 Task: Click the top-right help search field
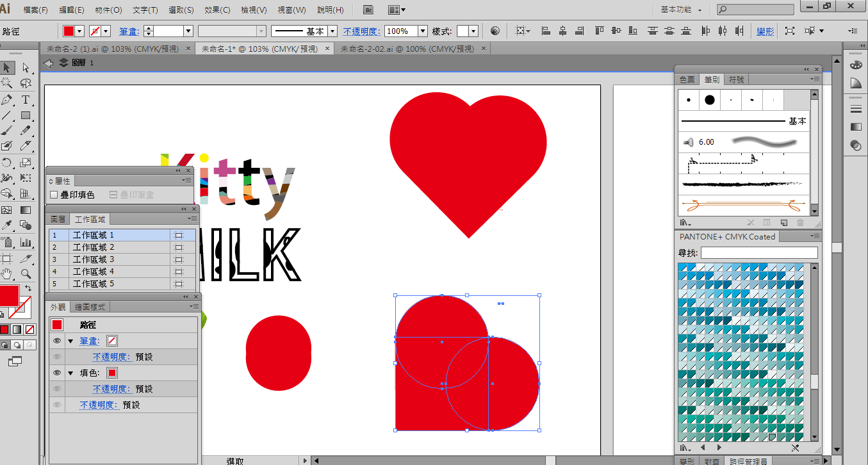(755, 10)
